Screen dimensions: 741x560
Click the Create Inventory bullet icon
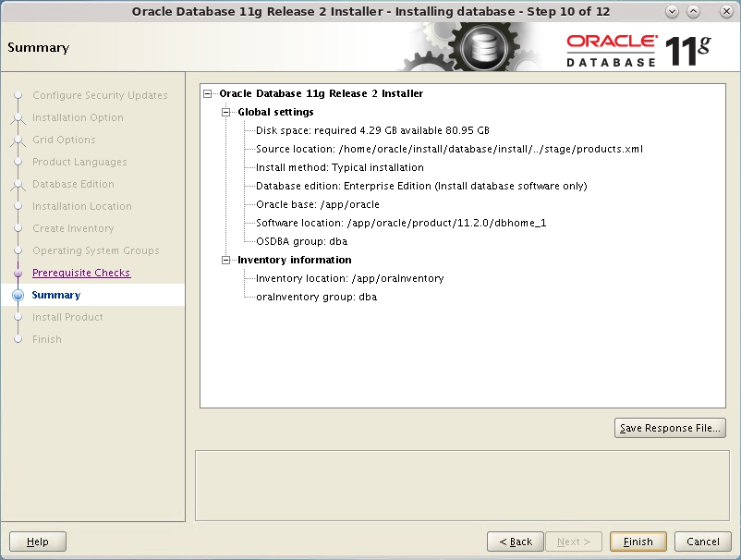pyautogui.click(x=18, y=229)
